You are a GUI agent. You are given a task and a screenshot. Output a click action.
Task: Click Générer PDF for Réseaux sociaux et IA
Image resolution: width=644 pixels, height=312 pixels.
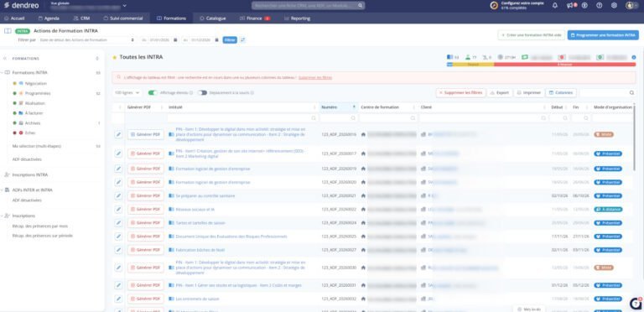[x=145, y=210]
